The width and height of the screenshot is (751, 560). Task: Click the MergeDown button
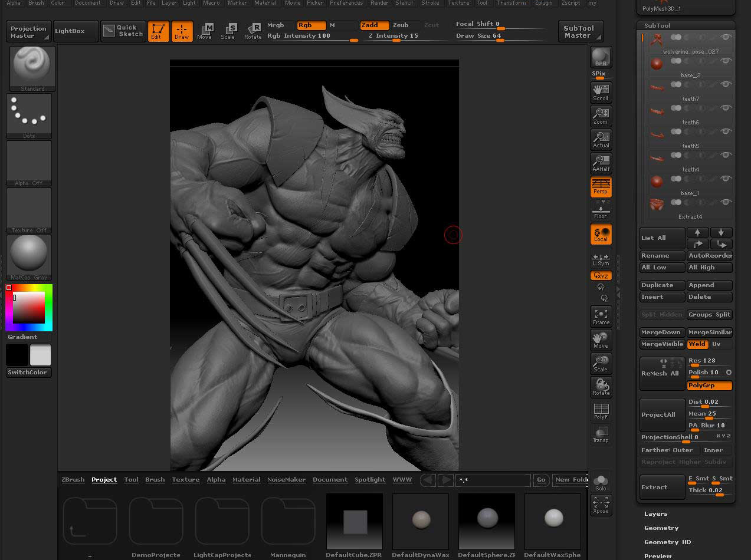point(662,332)
